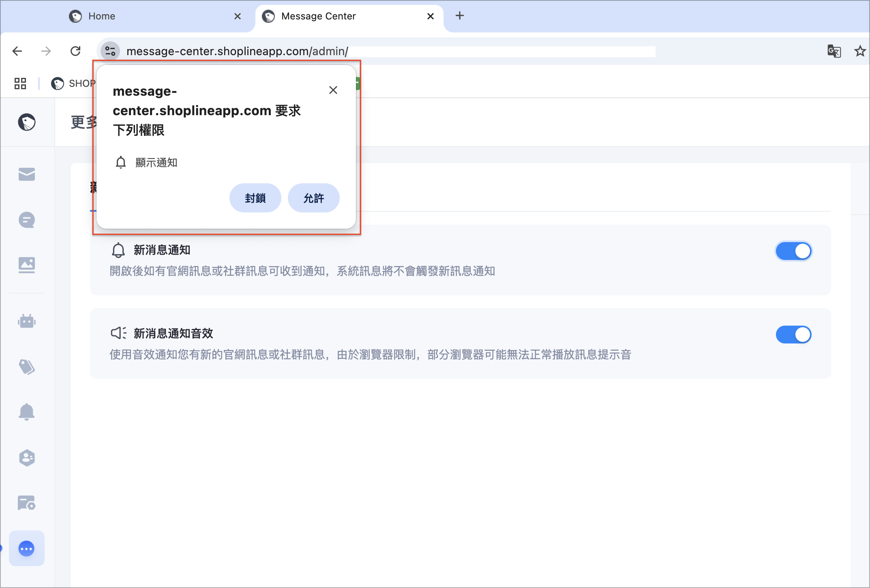Click the 新消息通知 heading text
The height and width of the screenshot is (588, 870).
(x=162, y=250)
